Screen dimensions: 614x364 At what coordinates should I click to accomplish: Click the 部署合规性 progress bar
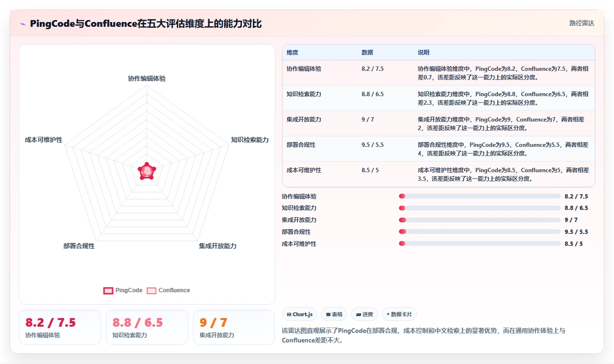tap(479, 232)
